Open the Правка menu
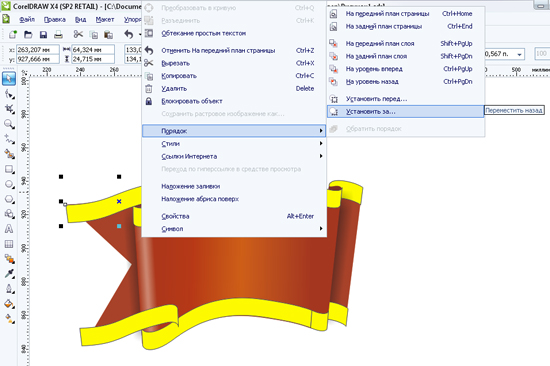Screen dimensions: 550x366 pos(55,19)
